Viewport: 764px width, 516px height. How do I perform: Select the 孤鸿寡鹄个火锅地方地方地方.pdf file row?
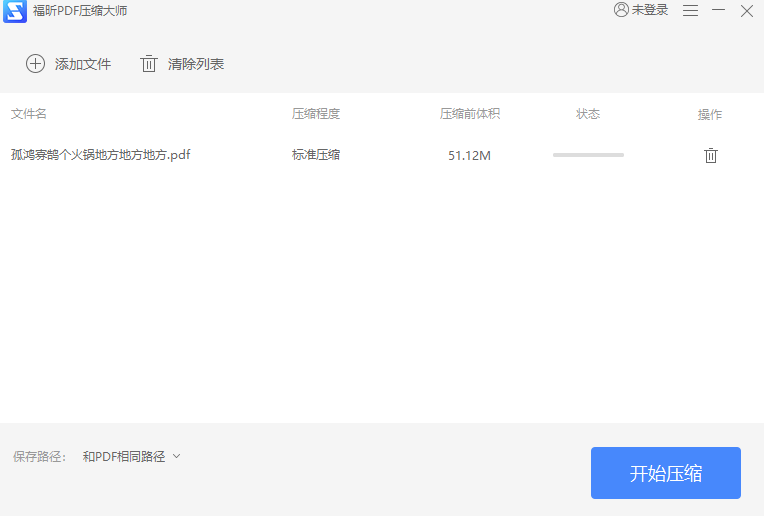pyautogui.click(x=101, y=155)
